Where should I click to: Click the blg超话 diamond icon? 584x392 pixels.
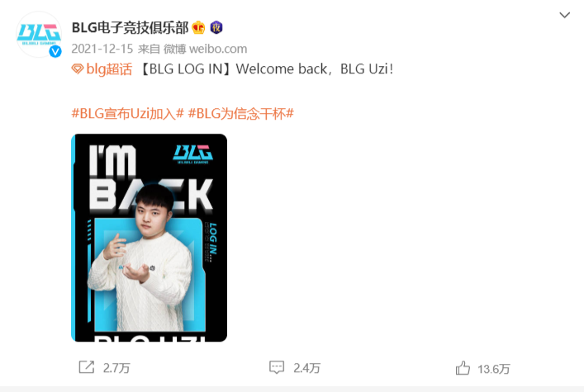pos(78,68)
